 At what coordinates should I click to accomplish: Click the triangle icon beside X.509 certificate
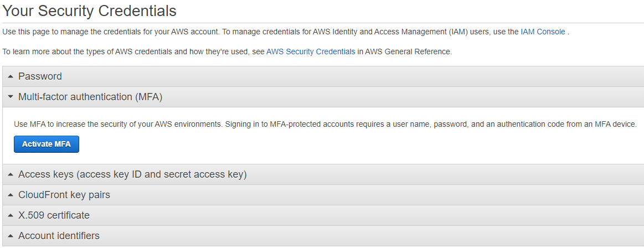11,216
